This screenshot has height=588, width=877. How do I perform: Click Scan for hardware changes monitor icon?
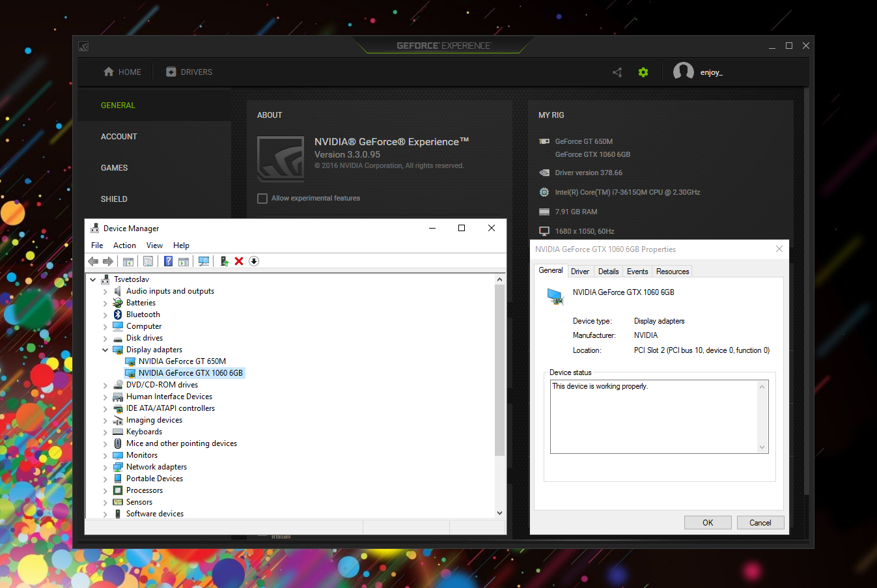[204, 261]
